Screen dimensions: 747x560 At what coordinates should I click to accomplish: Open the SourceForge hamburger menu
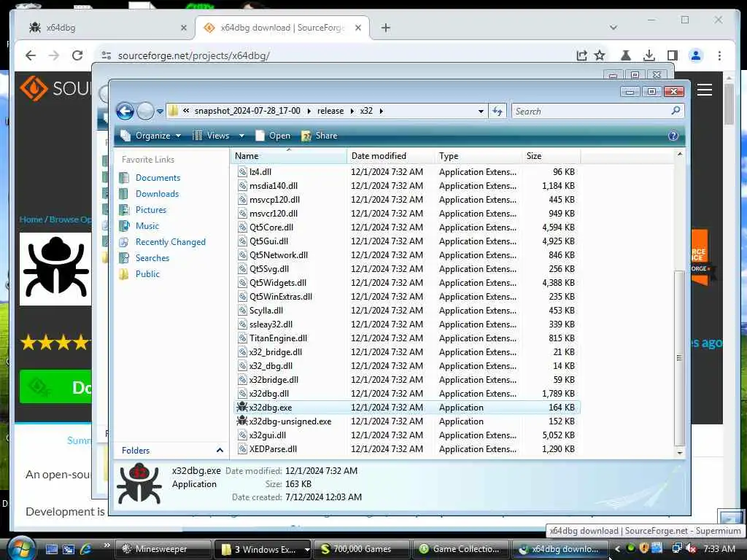(704, 90)
